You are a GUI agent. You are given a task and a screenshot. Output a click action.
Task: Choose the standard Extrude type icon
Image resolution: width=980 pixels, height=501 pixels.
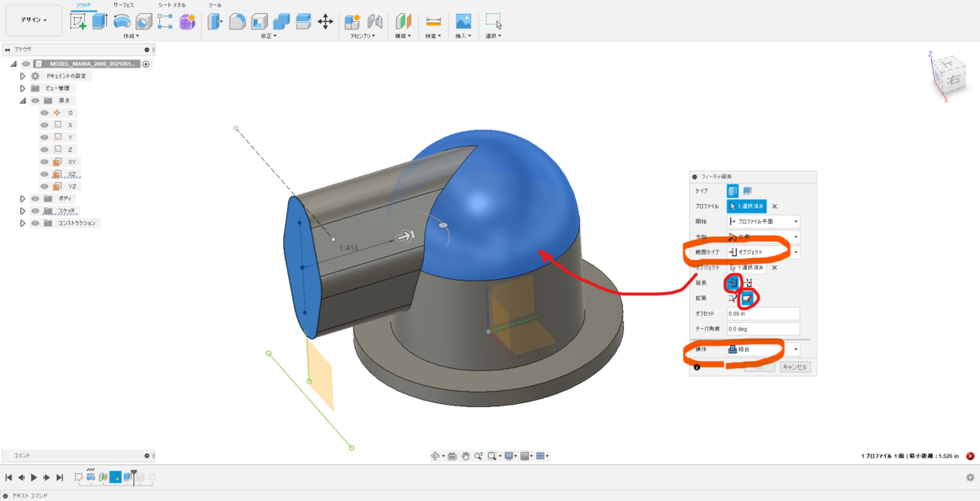(733, 190)
